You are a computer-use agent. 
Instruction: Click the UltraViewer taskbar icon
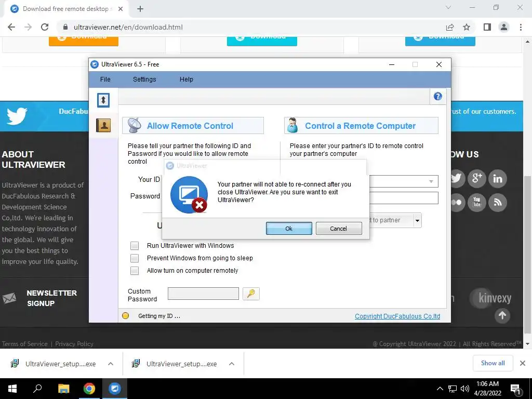115,389
